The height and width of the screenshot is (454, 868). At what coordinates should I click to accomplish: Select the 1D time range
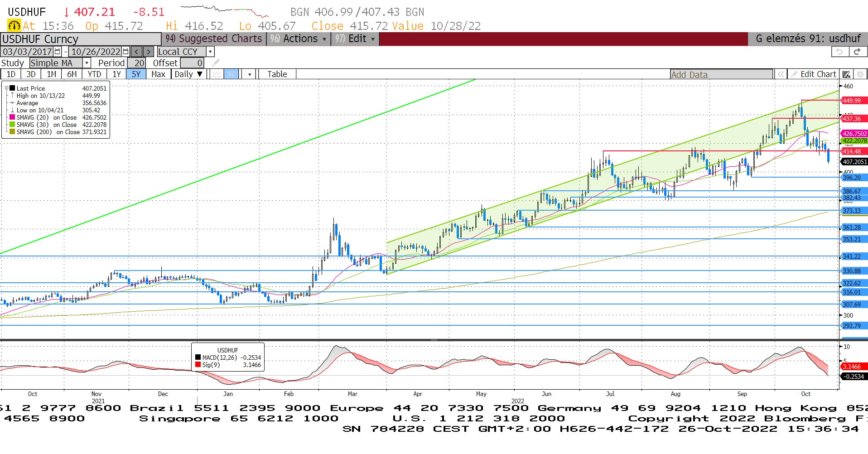click(x=11, y=74)
